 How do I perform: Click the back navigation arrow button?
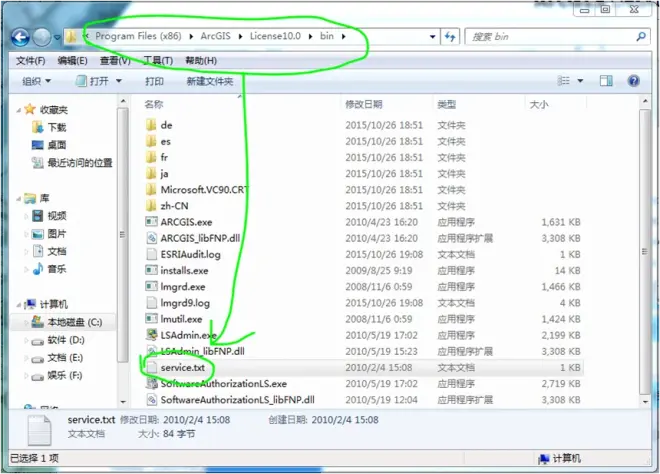coord(20,37)
